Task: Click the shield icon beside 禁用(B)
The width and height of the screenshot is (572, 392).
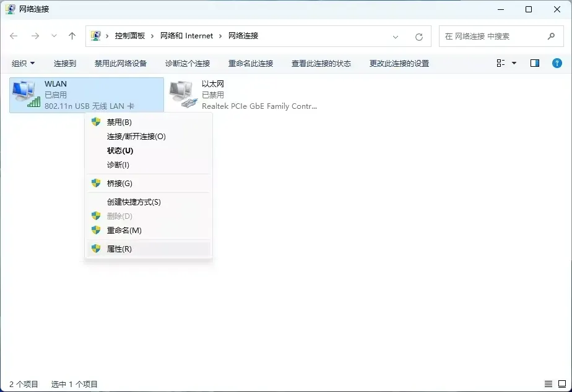Action: pos(96,122)
